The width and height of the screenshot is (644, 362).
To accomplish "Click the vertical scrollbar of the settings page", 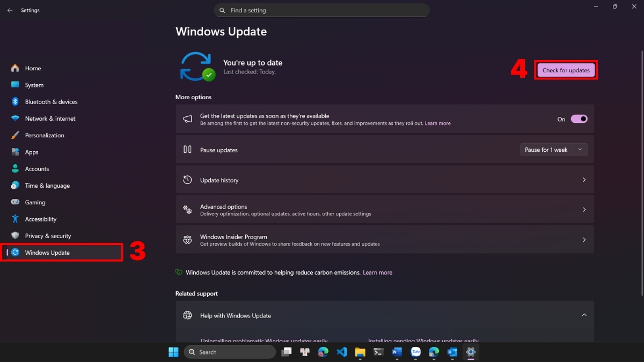I will tap(641, 173).
